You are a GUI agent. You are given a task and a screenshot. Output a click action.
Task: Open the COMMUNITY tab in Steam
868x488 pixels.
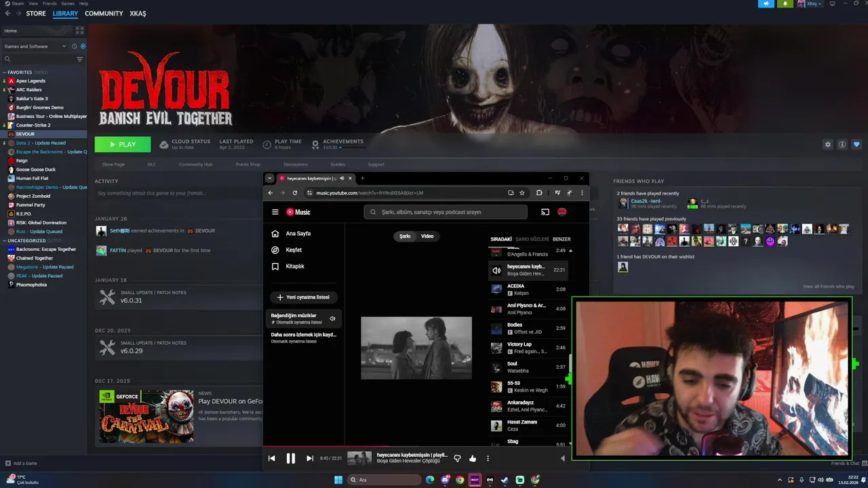tap(104, 14)
